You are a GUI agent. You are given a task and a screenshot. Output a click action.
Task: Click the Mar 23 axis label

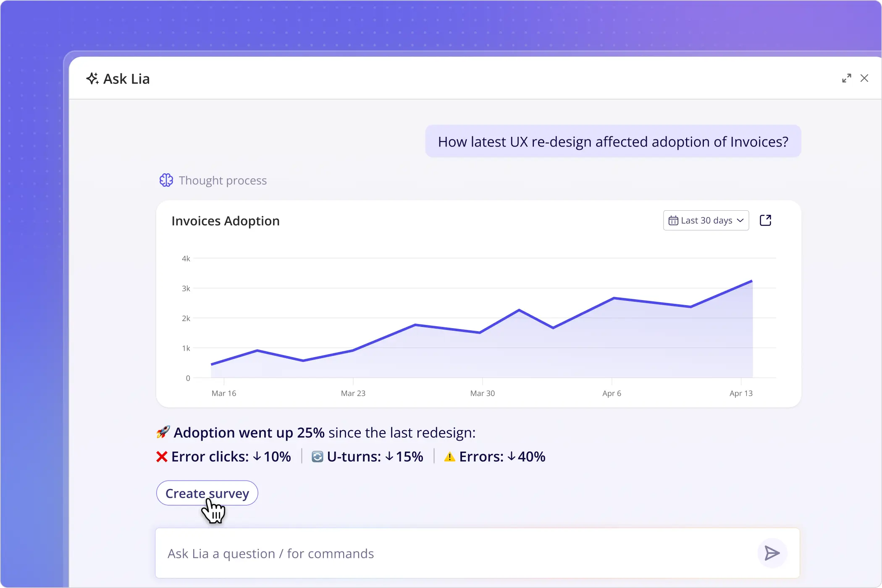pos(353,393)
